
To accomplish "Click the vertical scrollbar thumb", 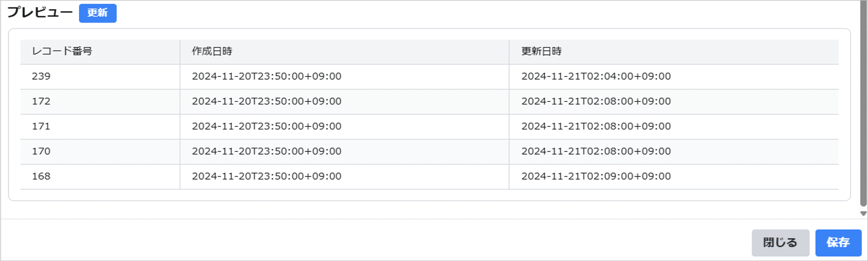I will tap(863, 101).
